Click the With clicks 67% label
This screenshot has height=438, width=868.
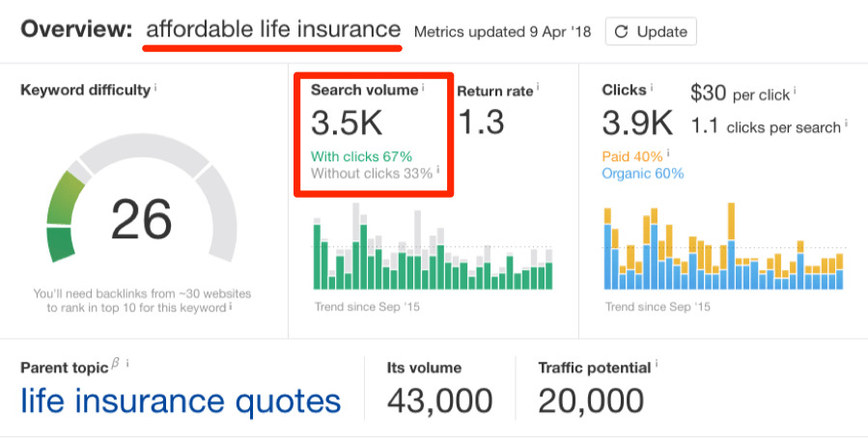(x=361, y=155)
